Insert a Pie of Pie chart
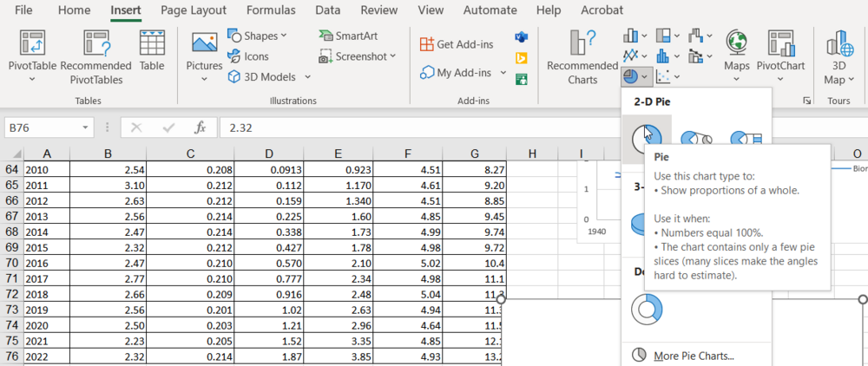Viewport: 868px width, 366px height. 696,139
